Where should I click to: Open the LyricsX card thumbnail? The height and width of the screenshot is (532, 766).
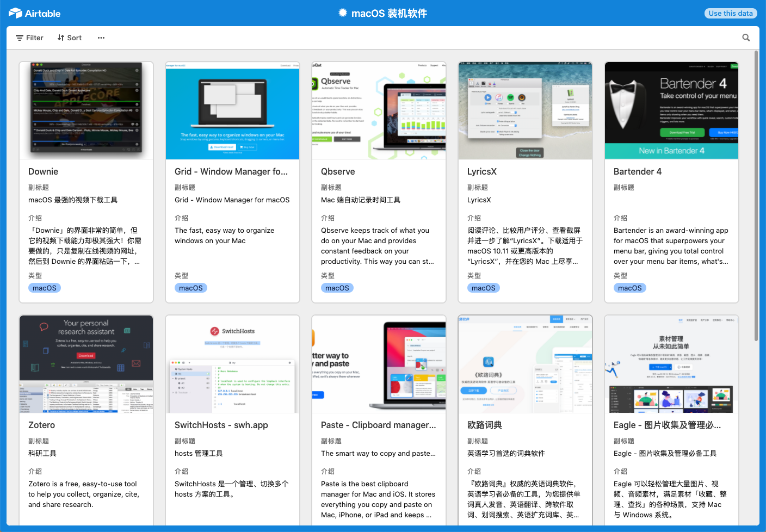tap(525, 110)
